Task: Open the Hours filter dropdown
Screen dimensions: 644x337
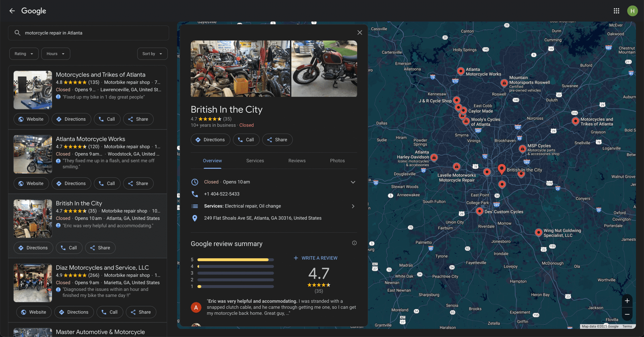Action: click(56, 53)
